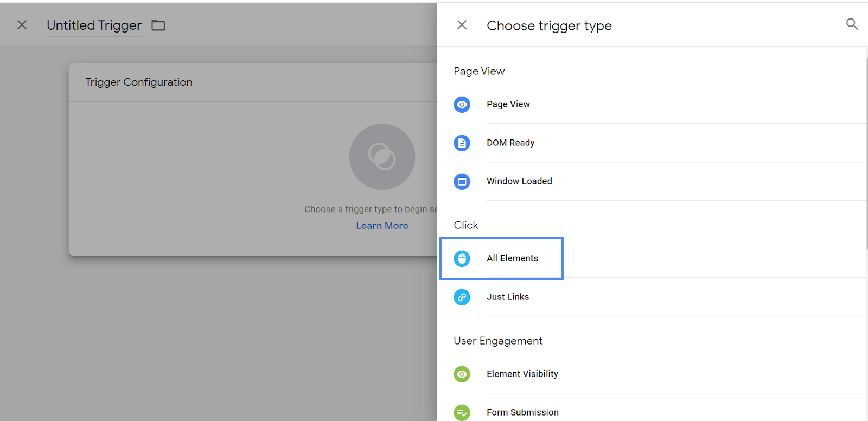Click the Click section heading
Screen dimensions: 868x421
tap(466, 225)
